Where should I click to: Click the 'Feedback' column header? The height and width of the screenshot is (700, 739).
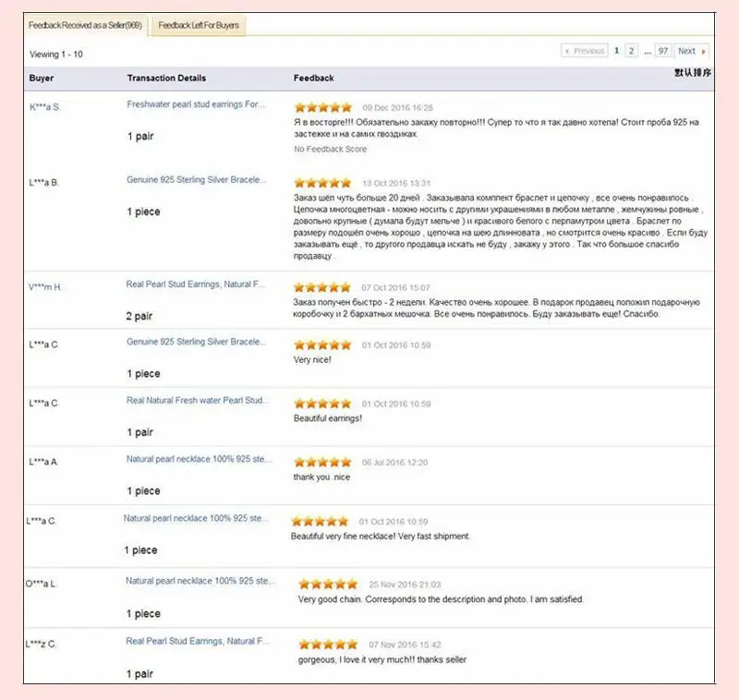[x=313, y=78]
